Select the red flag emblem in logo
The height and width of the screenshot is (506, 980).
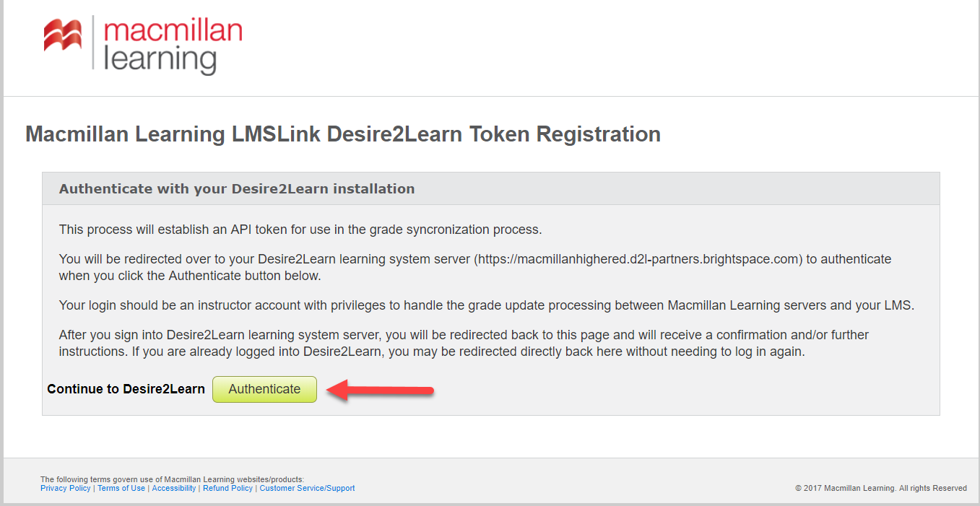pos(61,32)
